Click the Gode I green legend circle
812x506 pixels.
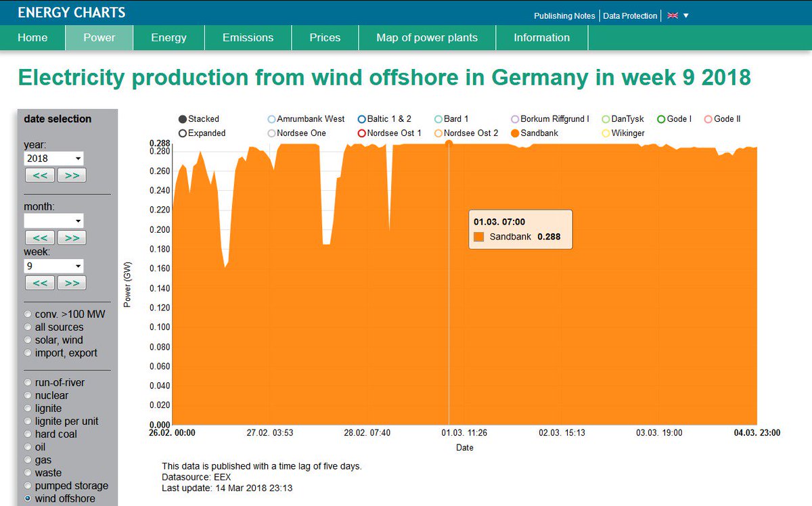662,118
